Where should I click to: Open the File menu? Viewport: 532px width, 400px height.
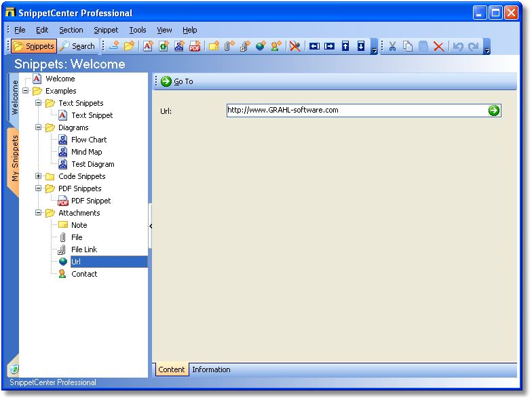point(20,30)
